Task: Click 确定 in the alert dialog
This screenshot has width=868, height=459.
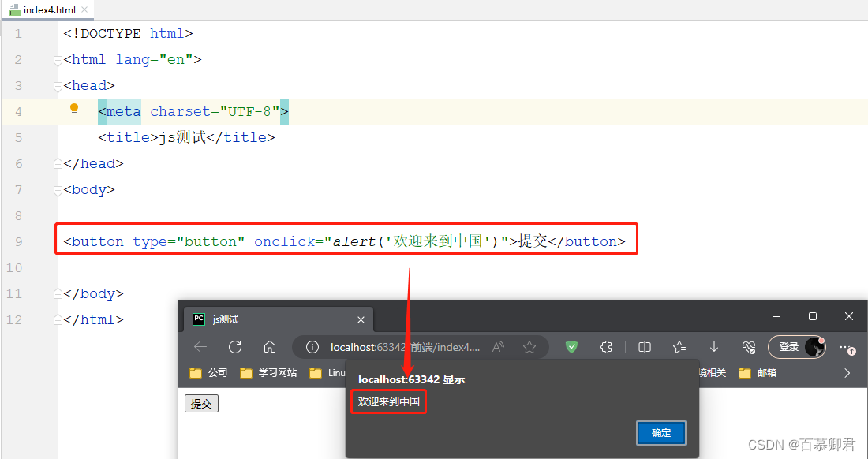Action: pos(661,433)
